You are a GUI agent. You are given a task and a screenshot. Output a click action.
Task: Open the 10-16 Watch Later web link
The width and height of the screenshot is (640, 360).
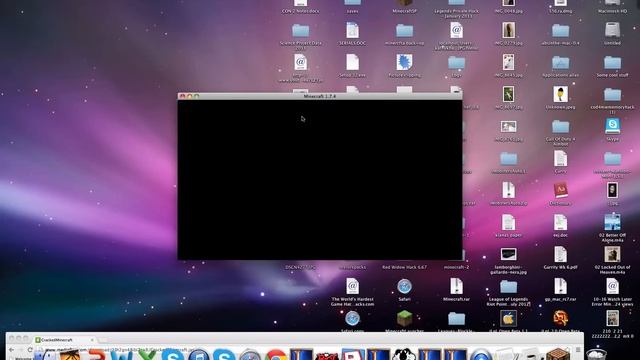(x=612, y=286)
